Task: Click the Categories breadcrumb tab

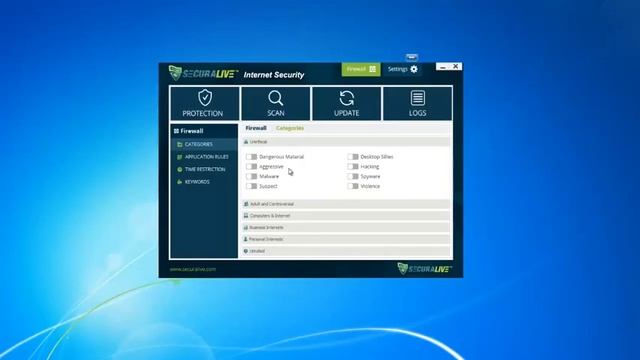Action: coord(290,128)
